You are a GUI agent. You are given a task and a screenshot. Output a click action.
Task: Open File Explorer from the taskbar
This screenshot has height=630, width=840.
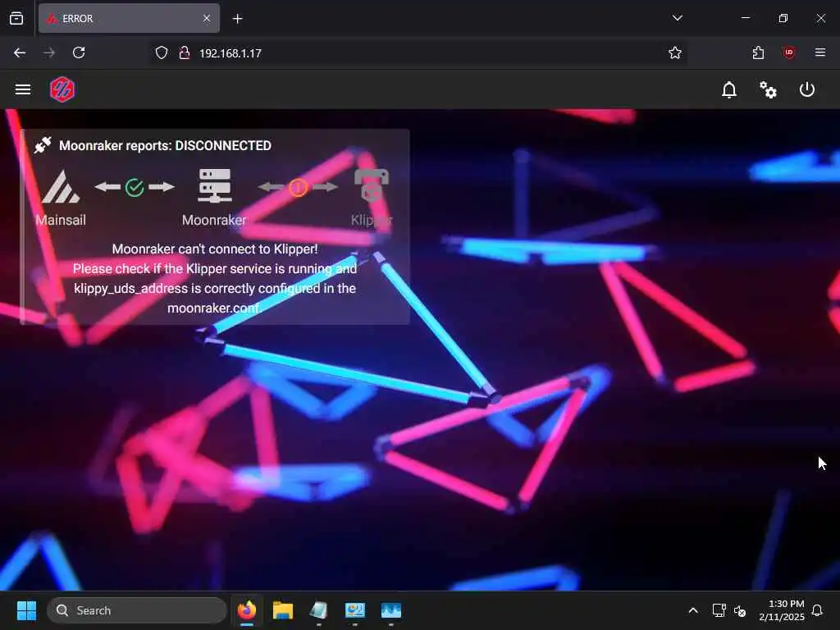tap(283, 610)
